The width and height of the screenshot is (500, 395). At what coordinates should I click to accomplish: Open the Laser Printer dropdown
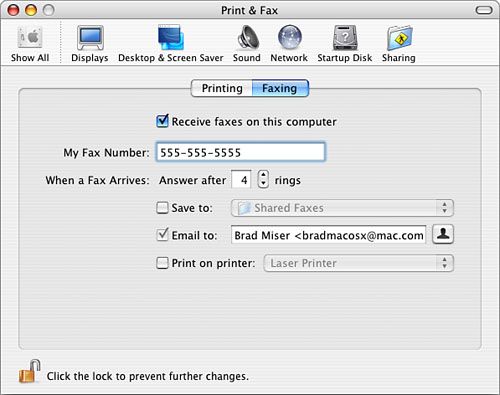tap(358, 263)
